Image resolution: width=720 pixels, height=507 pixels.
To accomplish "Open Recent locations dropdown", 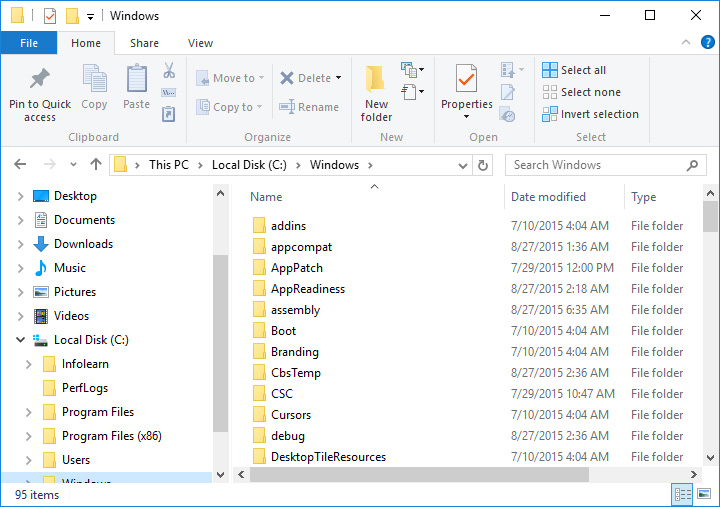I will (73, 164).
